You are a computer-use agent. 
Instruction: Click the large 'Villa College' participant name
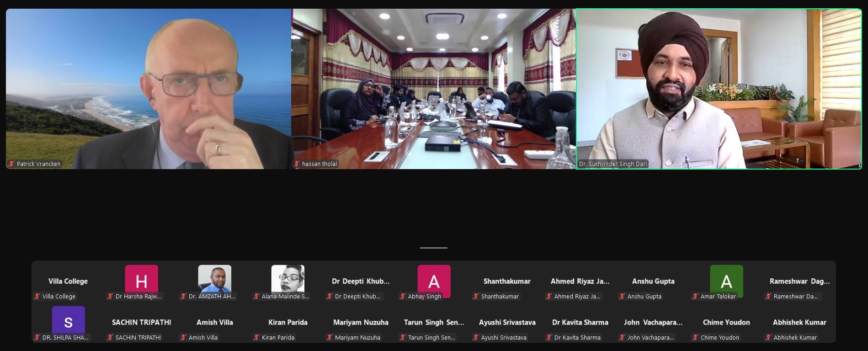[68, 281]
